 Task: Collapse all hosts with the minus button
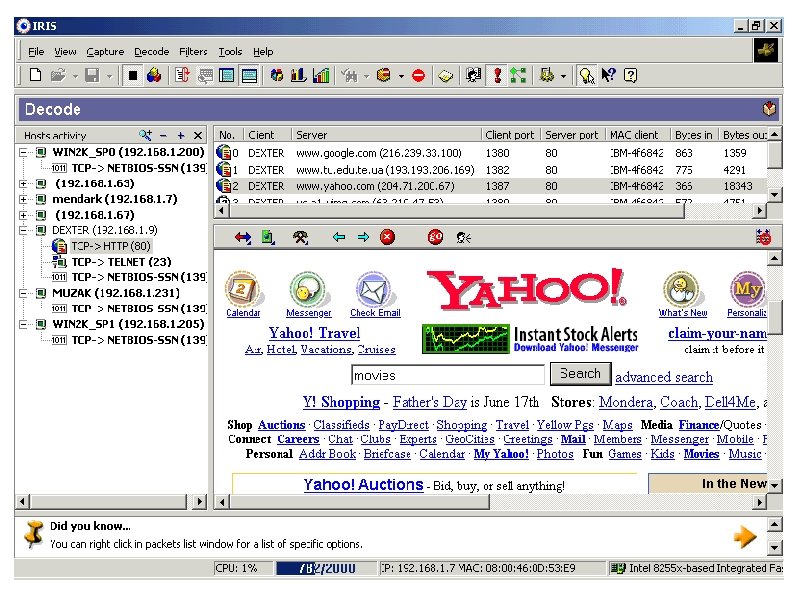[x=163, y=135]
